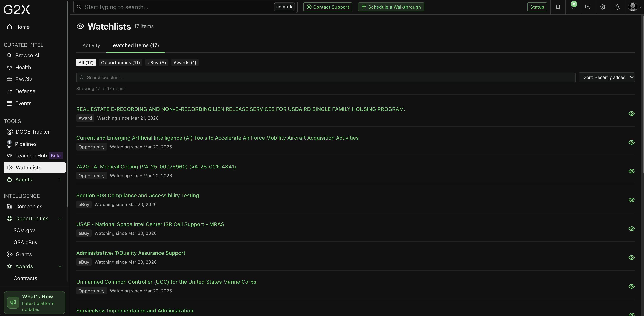Click the sidebar vertical scrollbar
Screen dimensions: 644x316
(67, 104)
